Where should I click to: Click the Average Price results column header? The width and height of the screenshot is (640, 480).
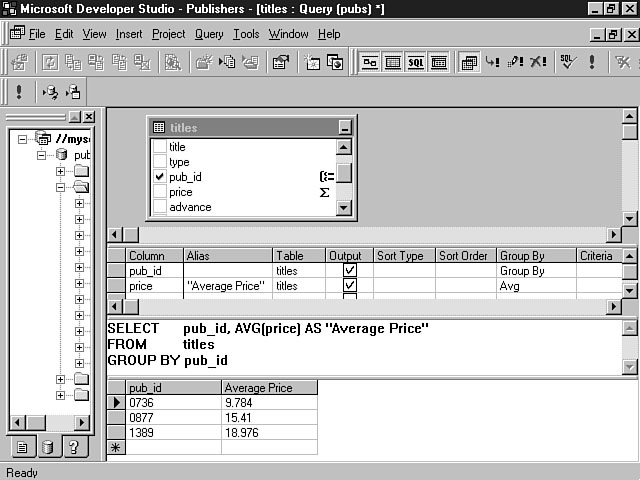(258, 388)
